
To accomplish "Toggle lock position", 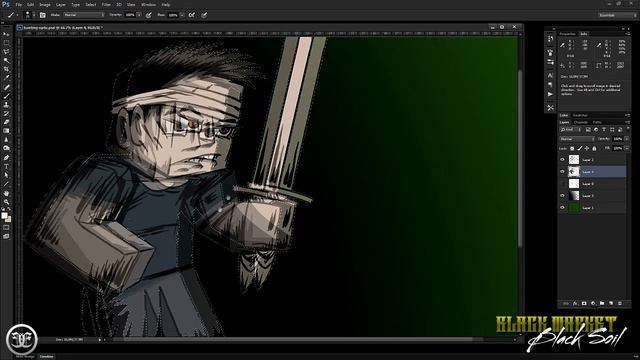I will (x=587, y=148).
